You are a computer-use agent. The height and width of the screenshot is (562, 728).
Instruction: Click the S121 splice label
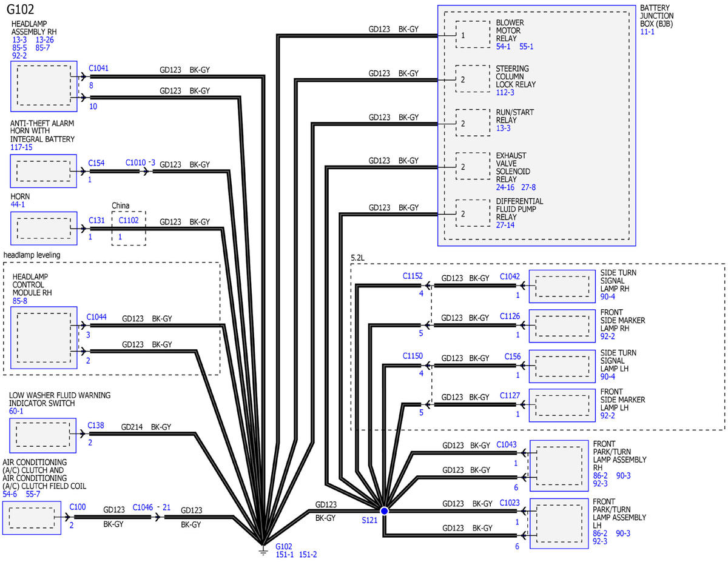coord(370,520)
